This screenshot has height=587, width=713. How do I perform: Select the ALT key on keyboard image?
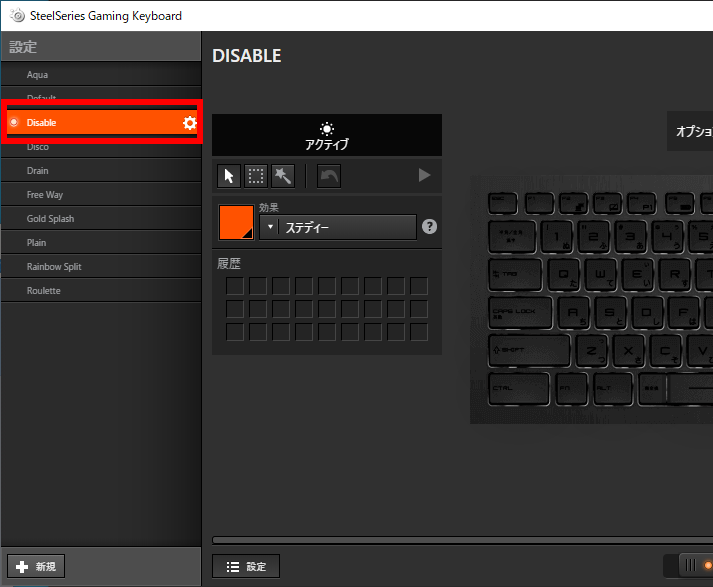coord(613,389)
